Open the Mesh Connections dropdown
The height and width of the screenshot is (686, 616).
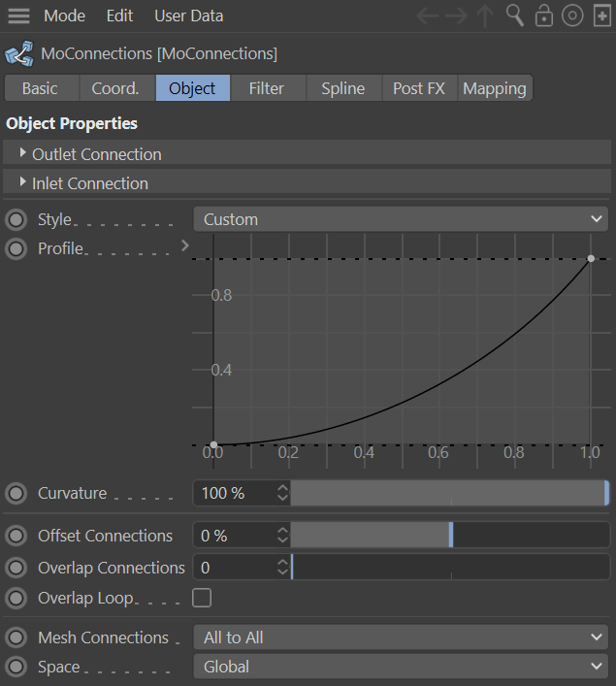point(402,637)
